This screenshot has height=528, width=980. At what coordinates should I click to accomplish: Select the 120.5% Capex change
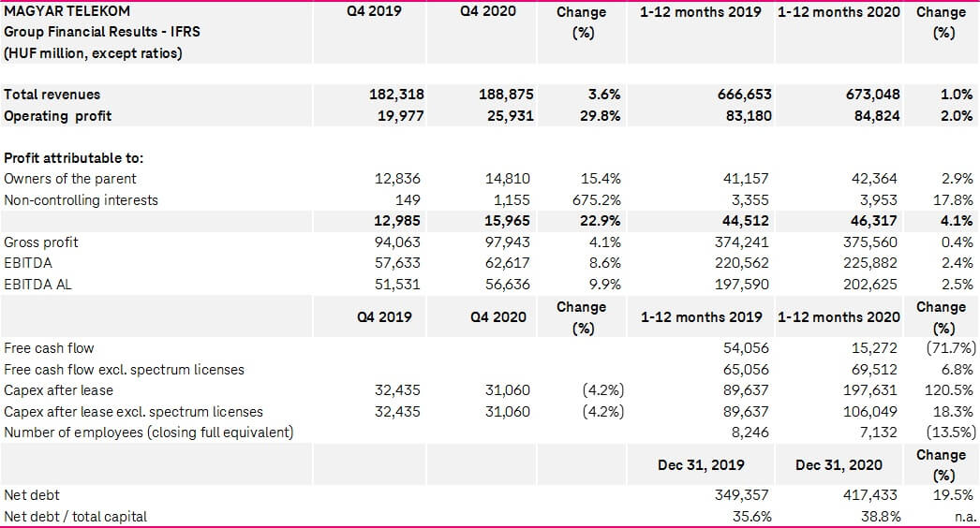(x=949, y=390)
